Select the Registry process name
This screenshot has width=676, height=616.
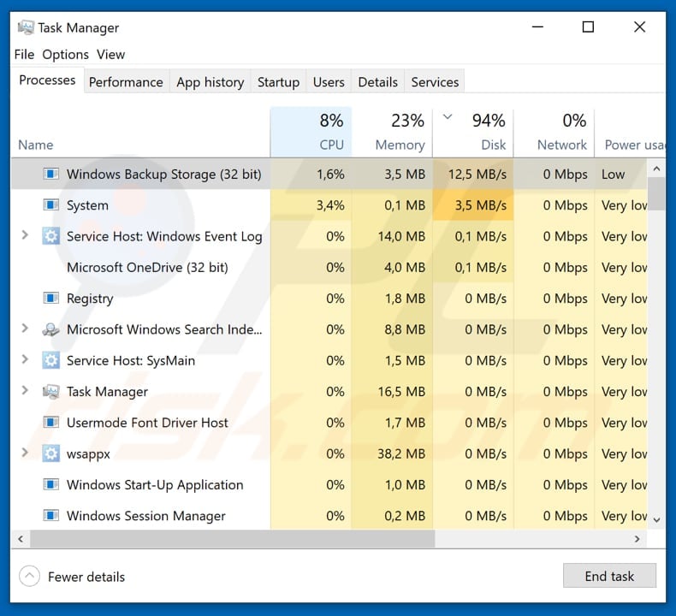tap(90, 299)
